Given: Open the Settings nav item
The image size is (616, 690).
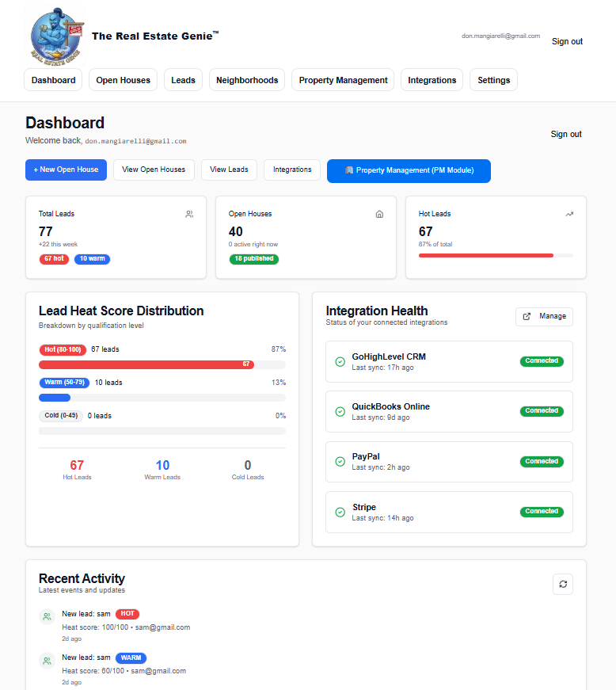Looking at the screenshot, I should tap(493, 79).
